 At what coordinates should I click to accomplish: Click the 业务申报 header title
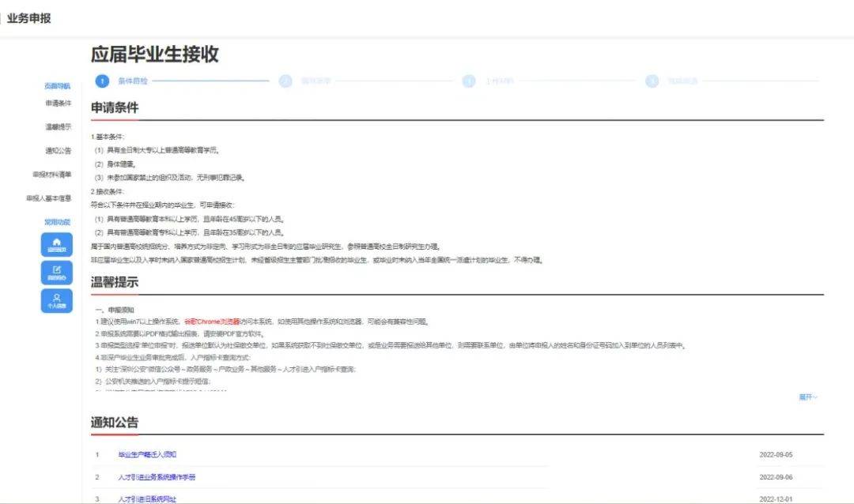[29, 18]
